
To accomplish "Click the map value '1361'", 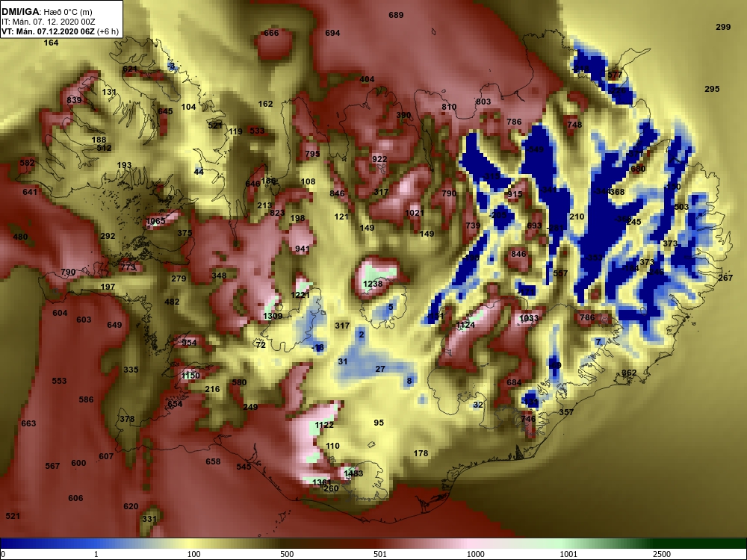I will click(x=321, y=483).
